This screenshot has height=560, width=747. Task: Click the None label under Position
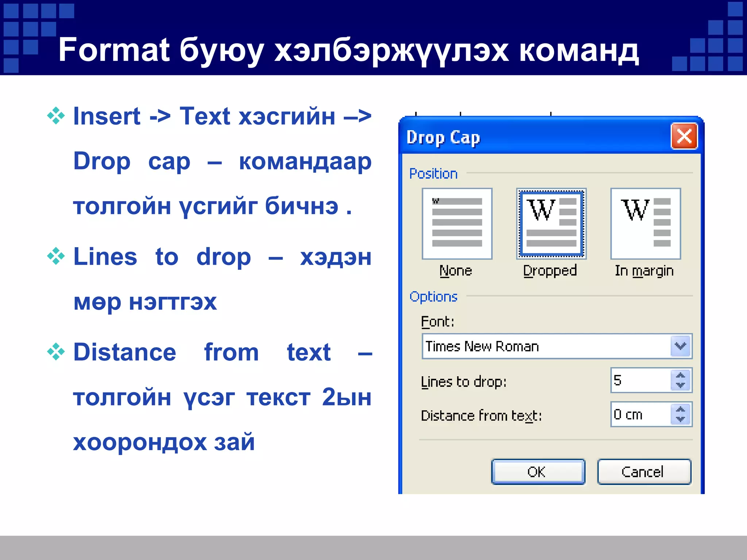(456, 271)
